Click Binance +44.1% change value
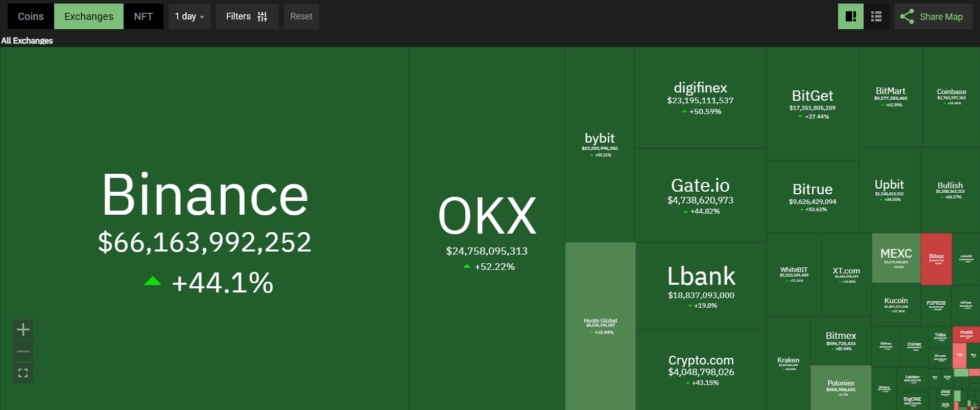The width and height of the screenshot is (980, 410). [x=222, y=282]
